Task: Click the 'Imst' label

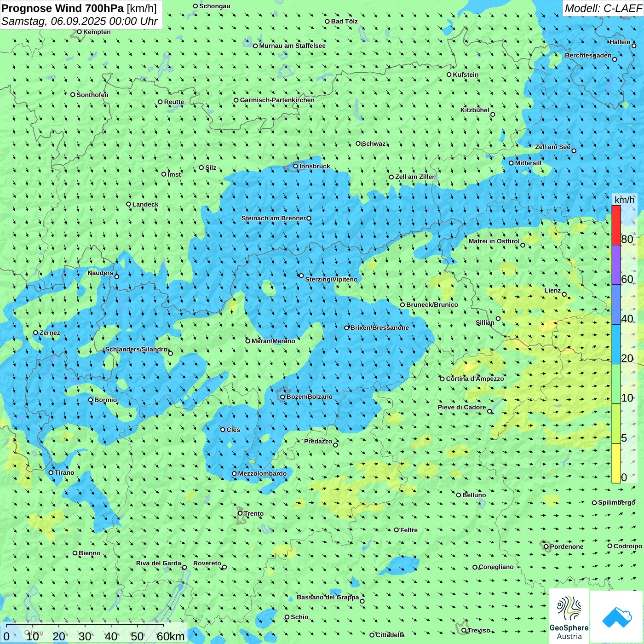Action: [x=174, y=174]
